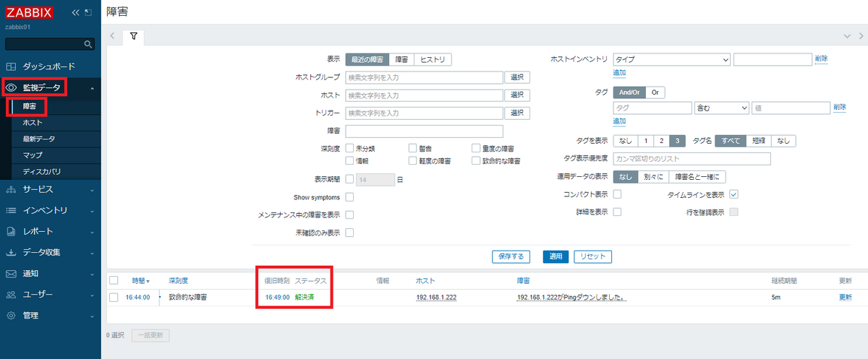This screenshot has height=359, width=868.
Task: Enable the 致命的な障害 severity checkbox
Action: [476, 160]
